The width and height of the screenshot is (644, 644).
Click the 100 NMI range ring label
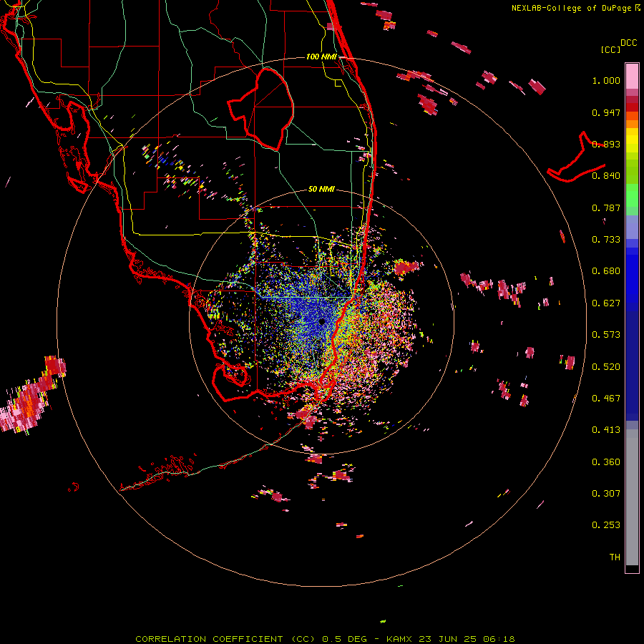(x=321, y=57)
